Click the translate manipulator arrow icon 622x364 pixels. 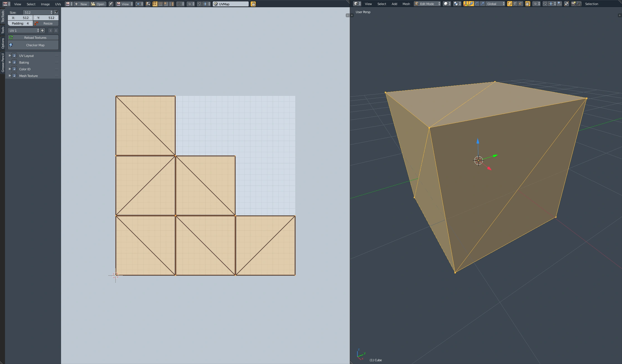pos(471,4)
